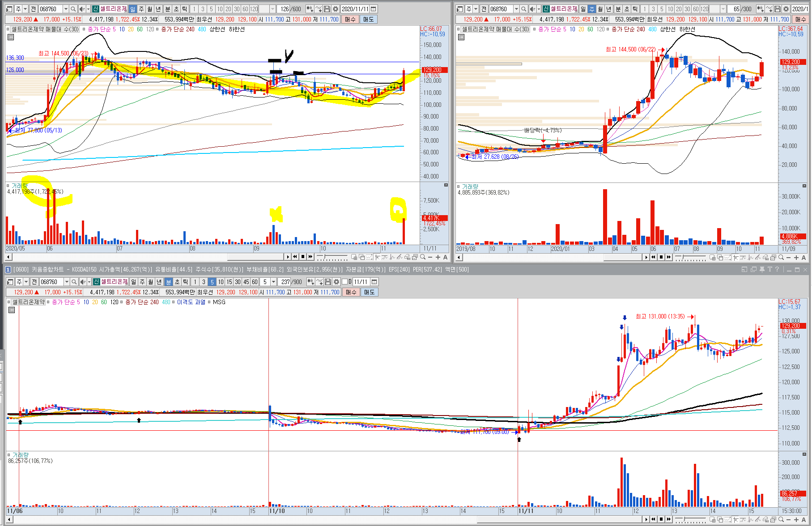
Task: Open stock search magnifier in bottom chart
Action: pyautogui.click(x=74, y=282)
